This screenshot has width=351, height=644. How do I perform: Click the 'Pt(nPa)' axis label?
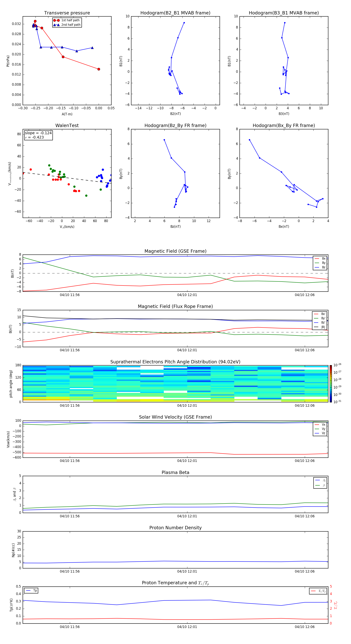pyautogui.click(x=8, y=61)
